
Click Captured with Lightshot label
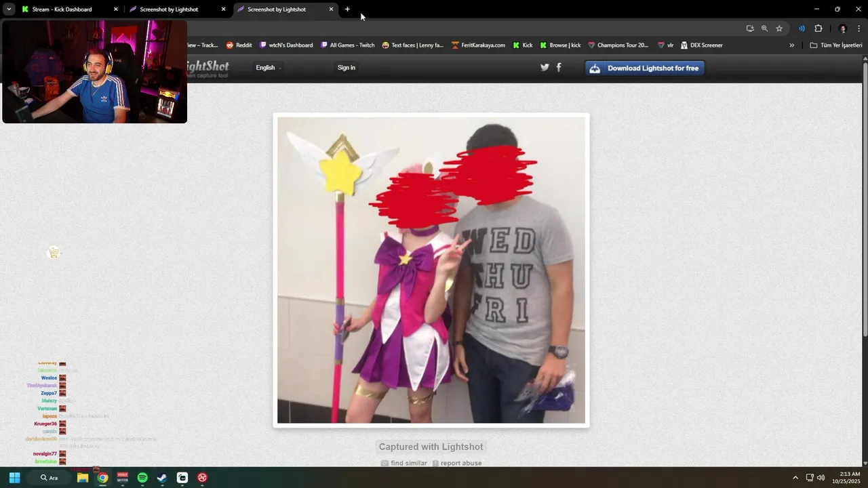point(431,447)
